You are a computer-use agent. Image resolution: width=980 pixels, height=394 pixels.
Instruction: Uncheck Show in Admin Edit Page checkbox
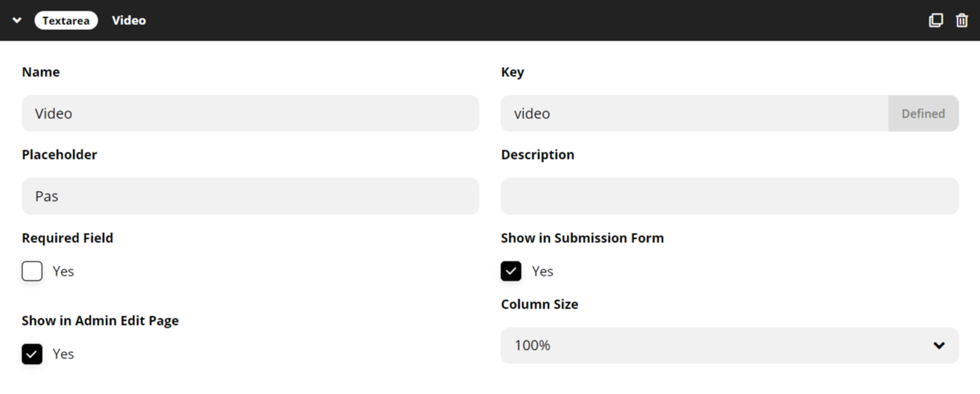[x=32, y=354]
